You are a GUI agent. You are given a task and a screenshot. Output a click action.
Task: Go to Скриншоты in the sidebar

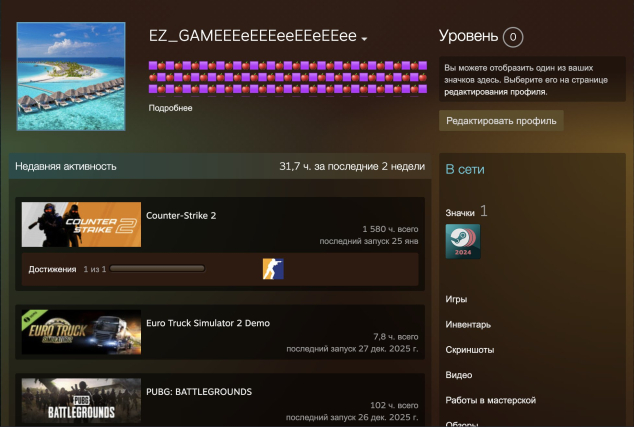point(469,349)
